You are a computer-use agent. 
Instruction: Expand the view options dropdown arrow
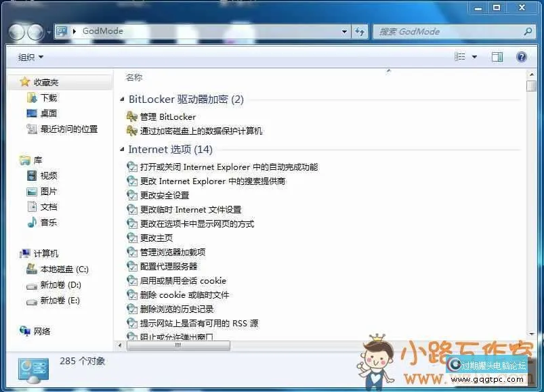[474, 58]
